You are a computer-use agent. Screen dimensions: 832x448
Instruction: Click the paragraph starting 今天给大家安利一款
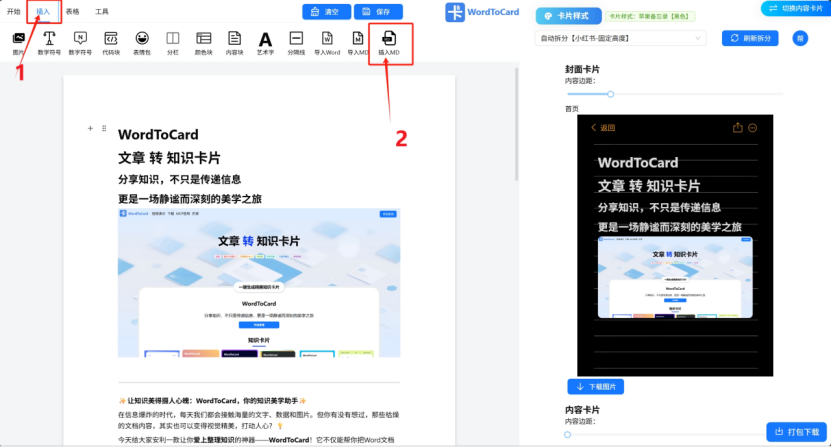tap(256, 440)
